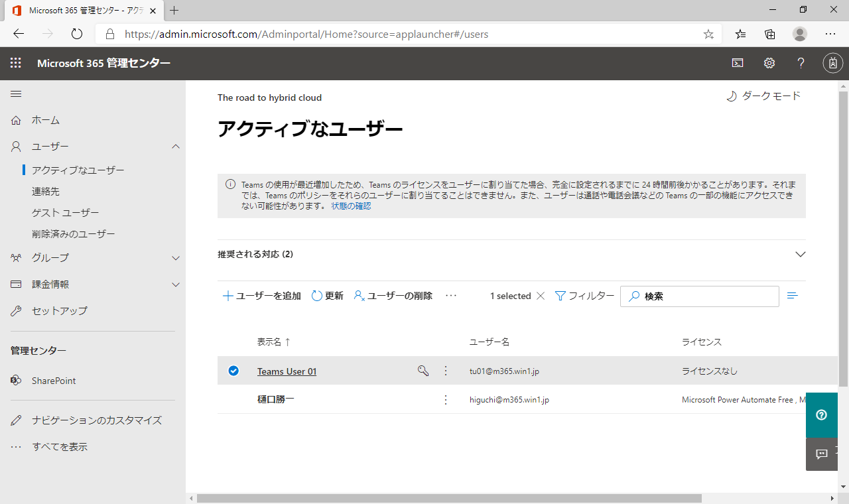
Task: Open SharePoint admin center link
Action: pyautogui.click(x=54, y=381)
